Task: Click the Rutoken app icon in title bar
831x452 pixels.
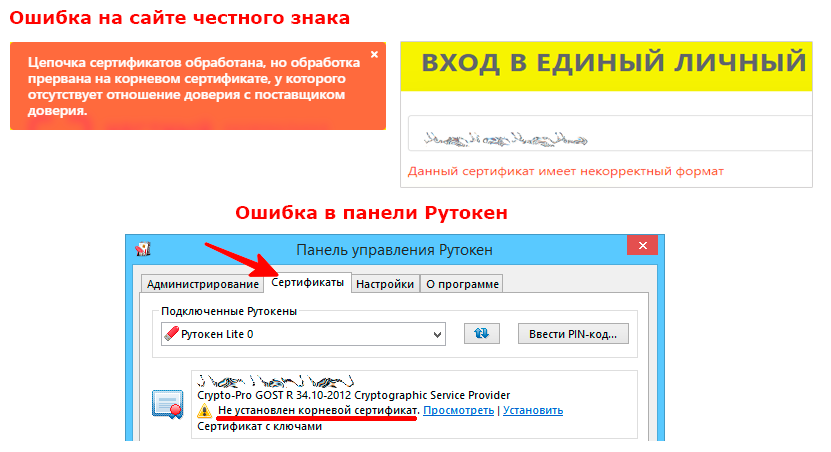Action: click(x=143, y=249)
